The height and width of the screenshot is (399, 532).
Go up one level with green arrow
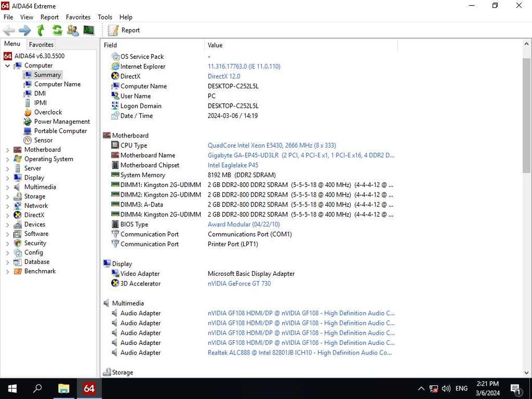coord(40,30)
